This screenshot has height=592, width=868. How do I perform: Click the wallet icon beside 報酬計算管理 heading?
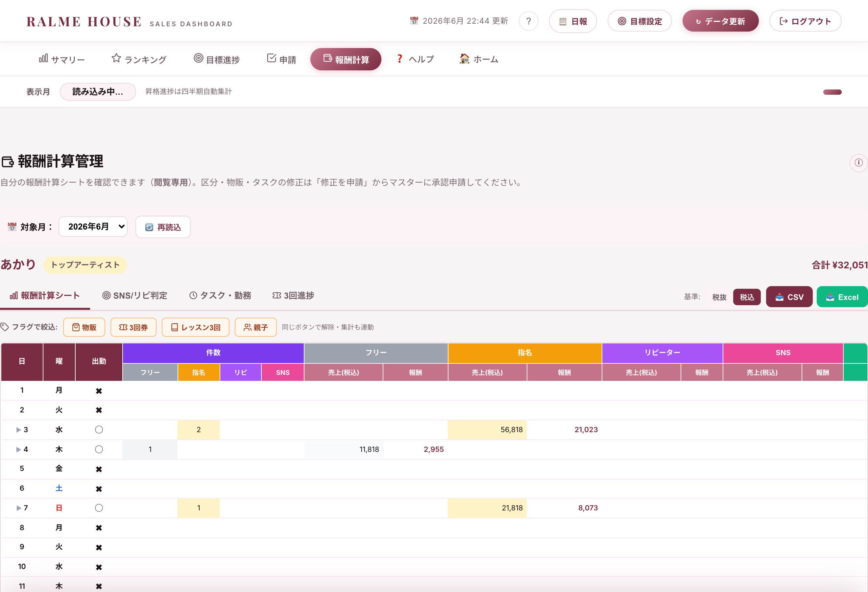click(x=8, y=162)
